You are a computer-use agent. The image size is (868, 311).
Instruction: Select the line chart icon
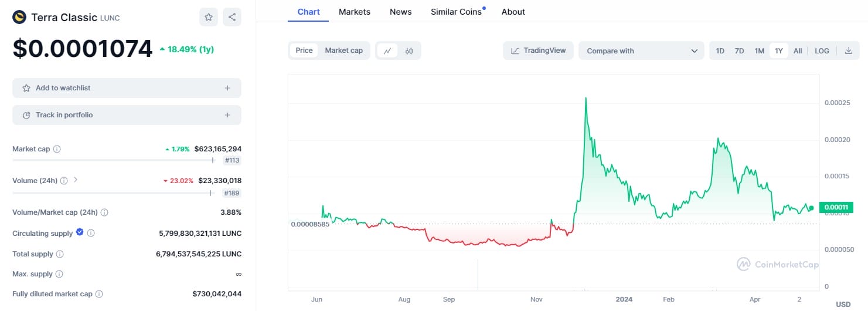pyautogui.click(x=387, y=51)
